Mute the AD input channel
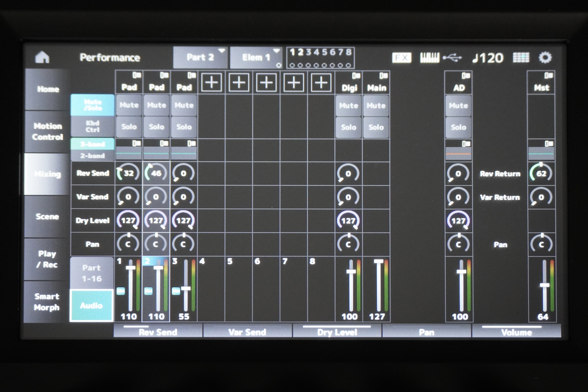The height and width of the screenshot is (392, 588). click(x=458, y=106)
